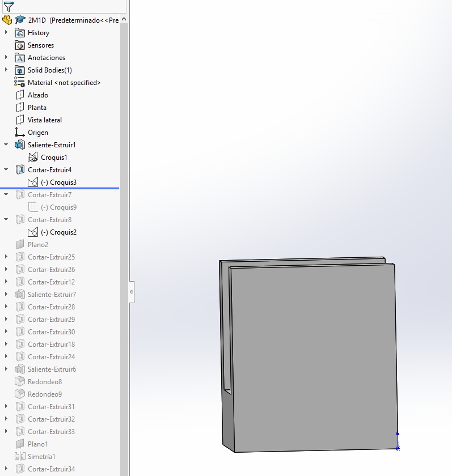452x476 pixels.
Task: Click the Solid Bodies(1) folder icon
Action: (x=20, y=70)
